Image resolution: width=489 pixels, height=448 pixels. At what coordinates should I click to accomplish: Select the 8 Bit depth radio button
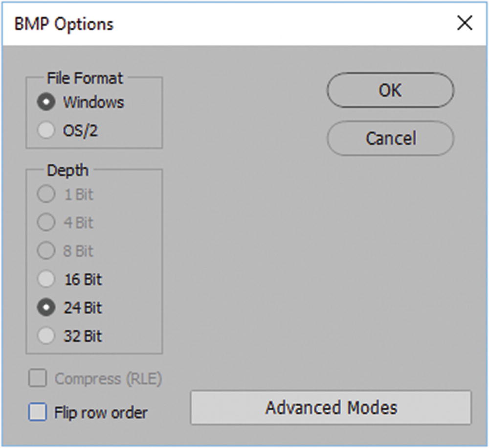pos(46,250)
